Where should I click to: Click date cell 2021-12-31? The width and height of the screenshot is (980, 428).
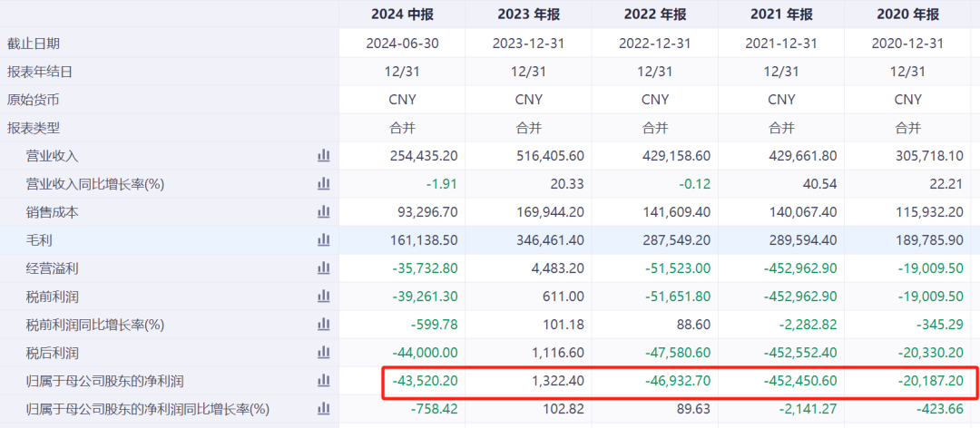[x=781, y=44]
